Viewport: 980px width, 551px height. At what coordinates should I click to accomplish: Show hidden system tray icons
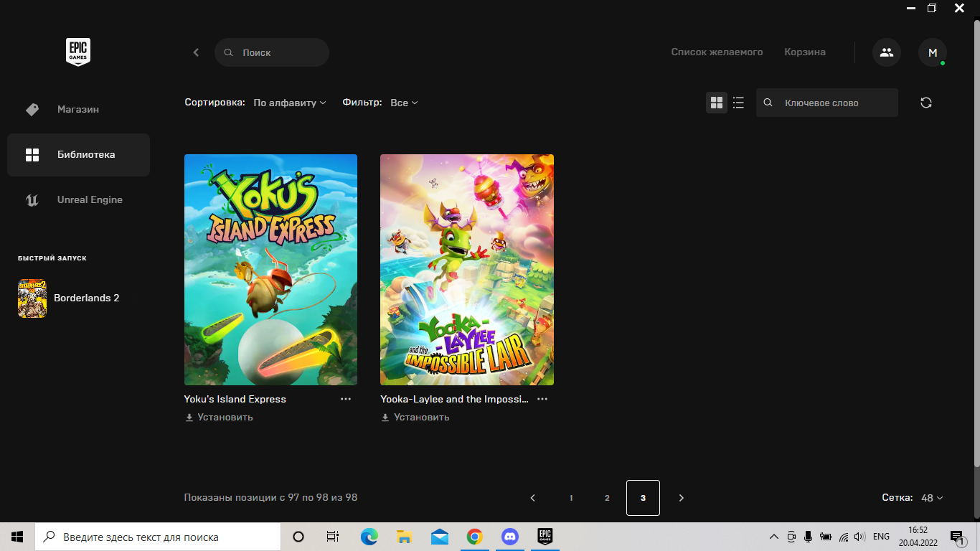774,537
